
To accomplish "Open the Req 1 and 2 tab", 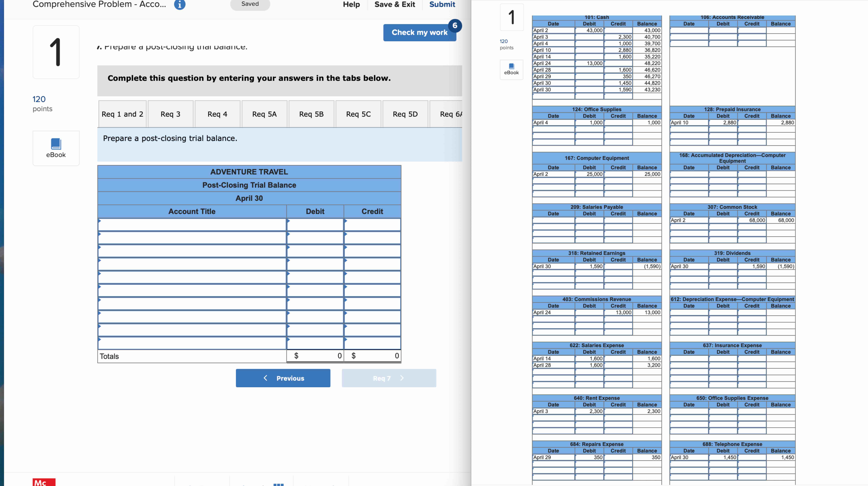I will tap(122, 114).
